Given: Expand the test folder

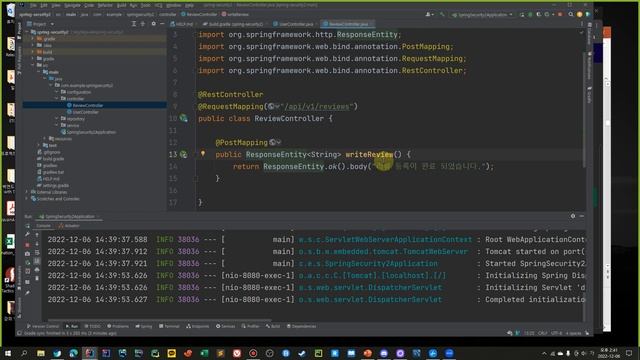Looking at the screenshot, I should tap(39, 145).
